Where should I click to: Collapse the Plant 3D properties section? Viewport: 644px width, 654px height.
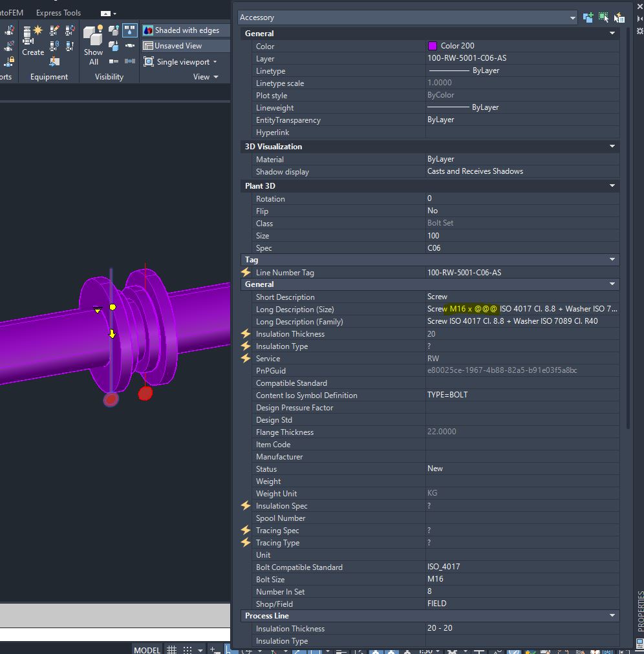coord(612,185)
